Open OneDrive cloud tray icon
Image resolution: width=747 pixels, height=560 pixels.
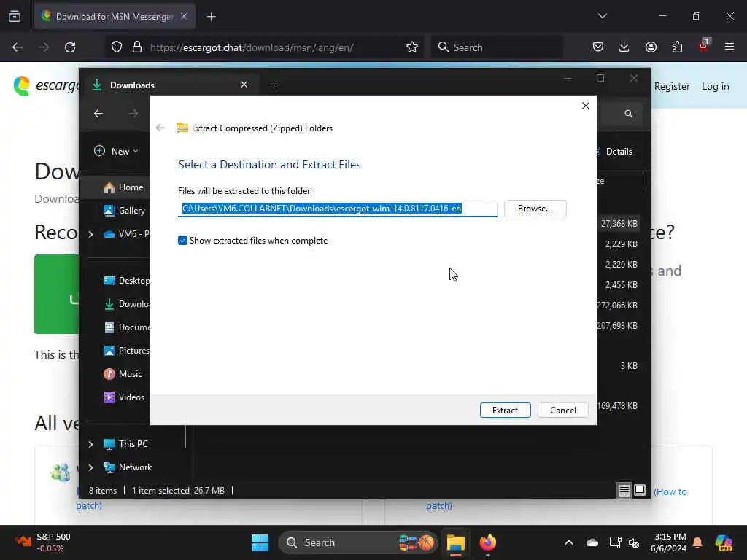tap(592, 542)
